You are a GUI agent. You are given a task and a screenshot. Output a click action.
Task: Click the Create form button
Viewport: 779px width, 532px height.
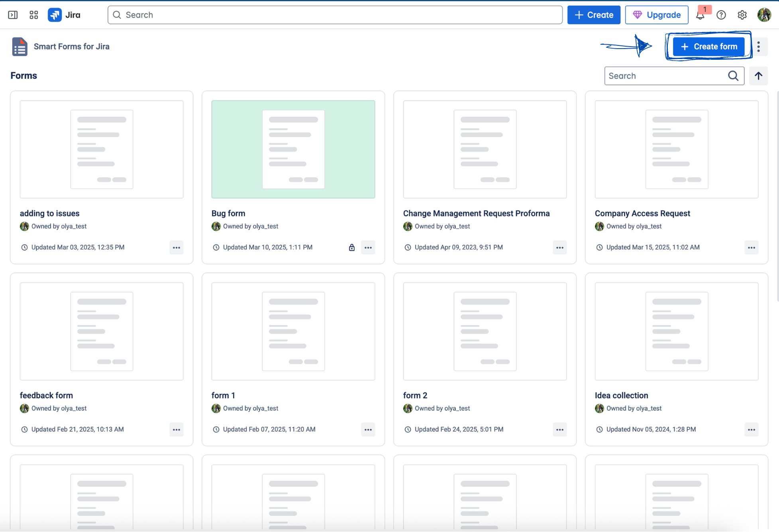pos(709,47)
